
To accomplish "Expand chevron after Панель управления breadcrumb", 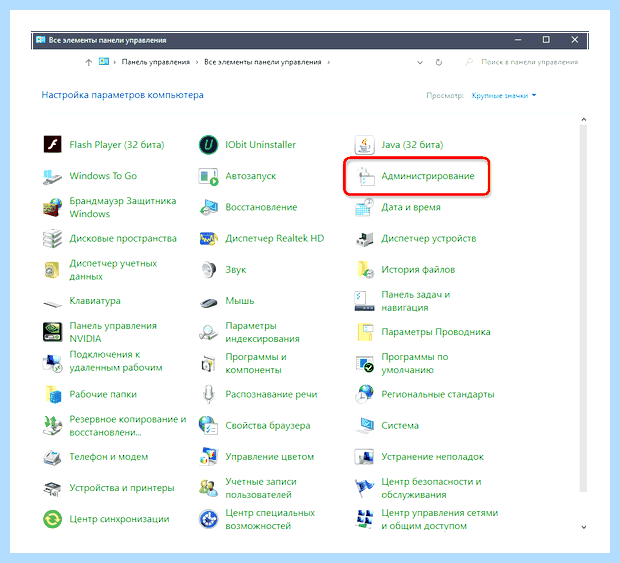I will 197,62.
